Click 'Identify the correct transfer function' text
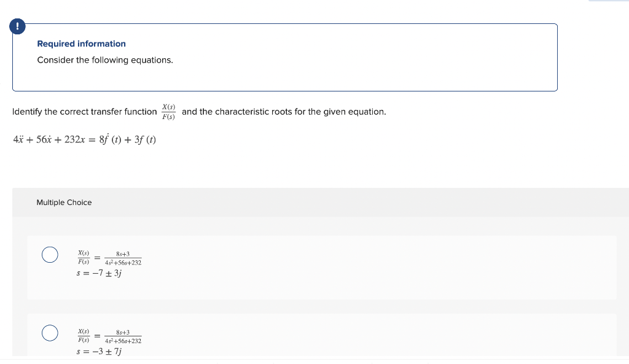The height and width of the screenshot is (364, 629). click(85, 112)
